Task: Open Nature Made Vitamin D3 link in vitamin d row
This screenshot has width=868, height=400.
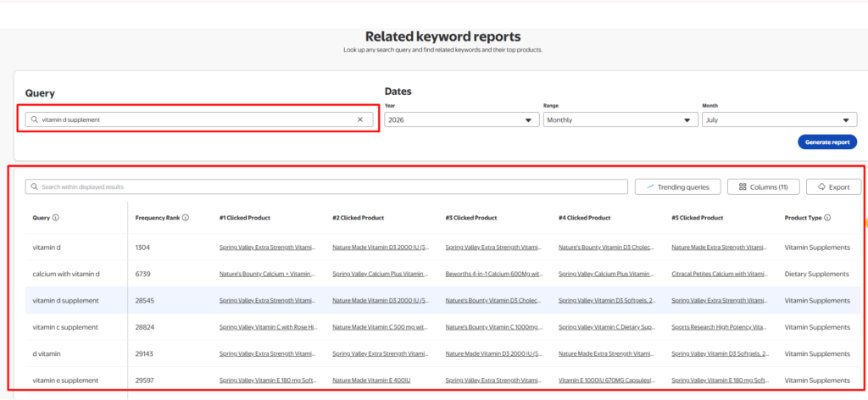Action: 381,247
